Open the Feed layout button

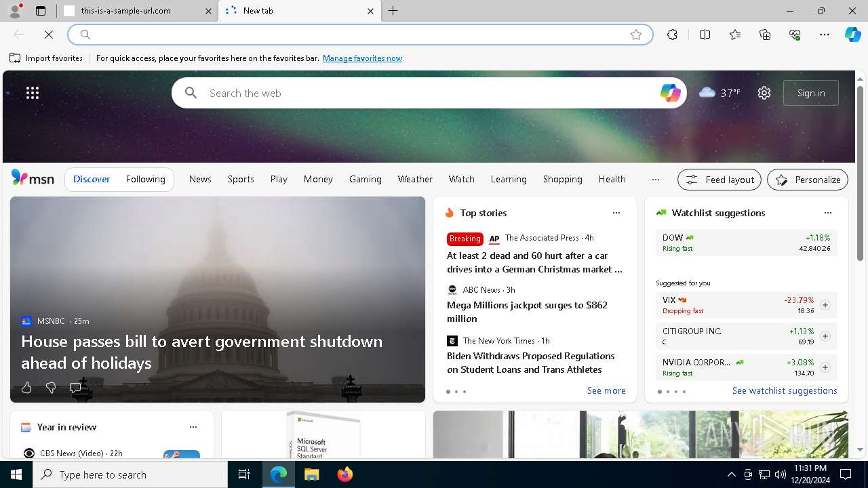(719, 180)
